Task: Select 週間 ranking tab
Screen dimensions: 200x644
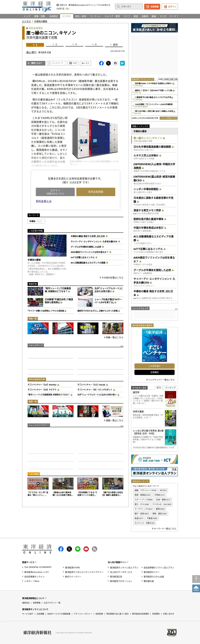Action: [171, 79]
